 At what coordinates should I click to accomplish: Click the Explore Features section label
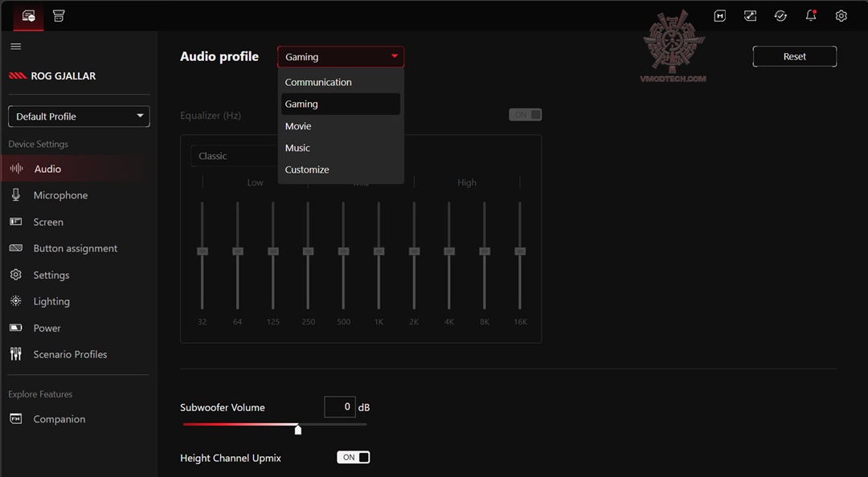click(40, 394)
